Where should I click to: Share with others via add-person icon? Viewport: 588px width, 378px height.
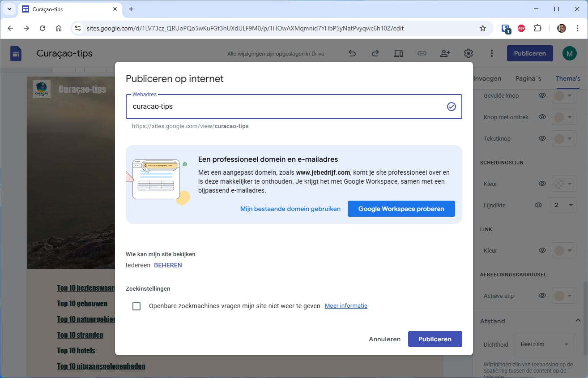[x=445, y=53]
